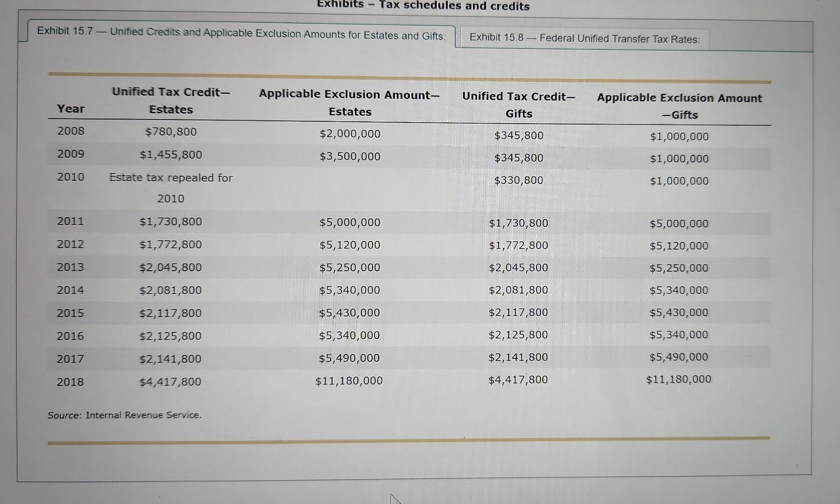
Task: Select the 2012 year cell
Action: pos(71,244)
